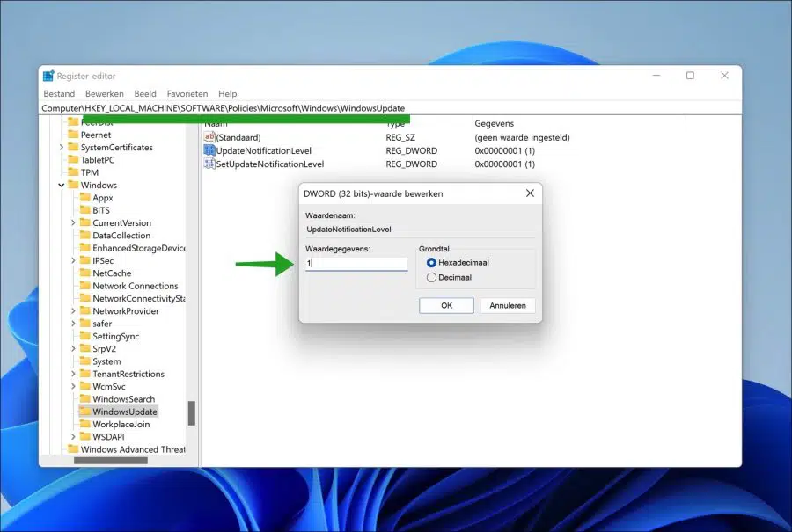Open the Favorieten menu
Image resolution: width=792 pixels, height=532 pixels.
pos(187,94)
